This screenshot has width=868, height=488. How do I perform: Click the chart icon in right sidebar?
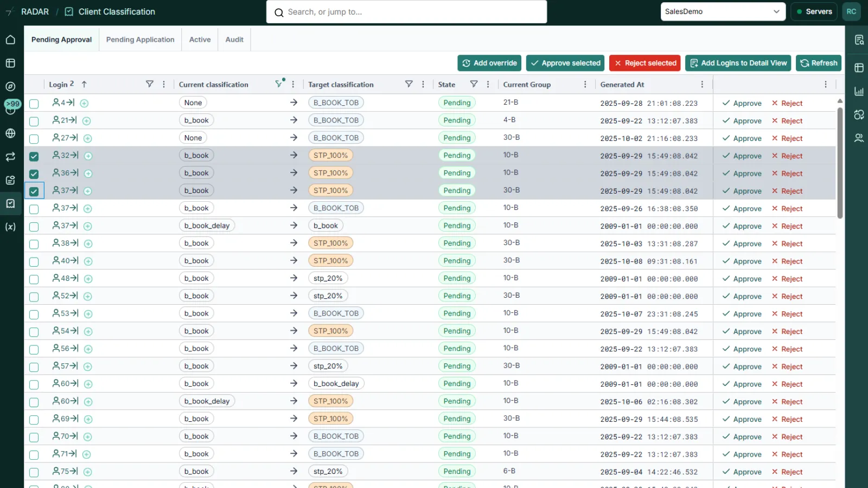point(859,91)
